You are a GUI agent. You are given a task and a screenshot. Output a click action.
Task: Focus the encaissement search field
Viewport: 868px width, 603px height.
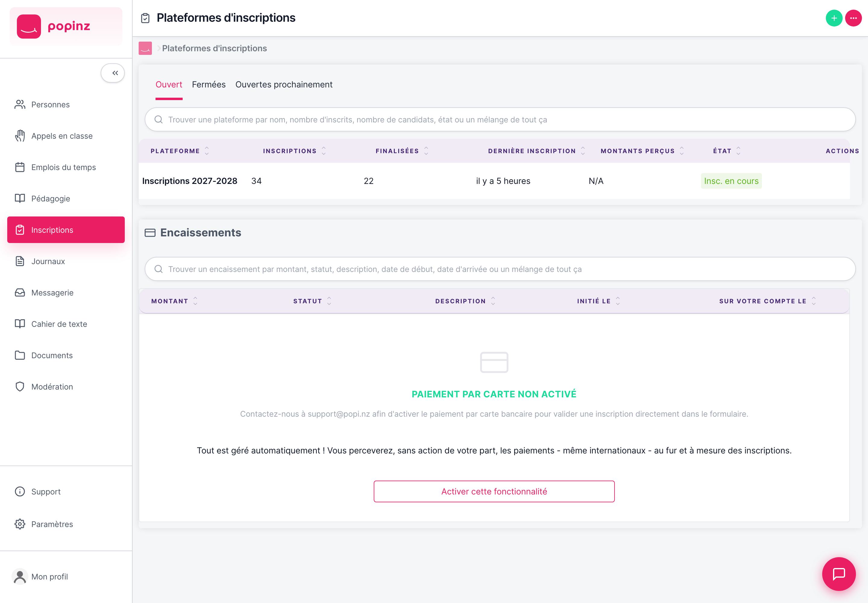click(500, 269)
